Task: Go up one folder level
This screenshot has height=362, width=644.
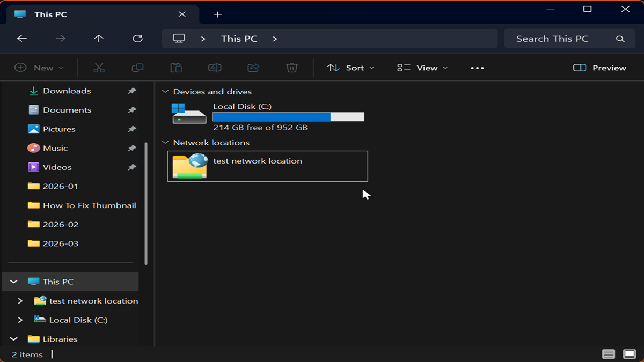Action: [99, 39]
